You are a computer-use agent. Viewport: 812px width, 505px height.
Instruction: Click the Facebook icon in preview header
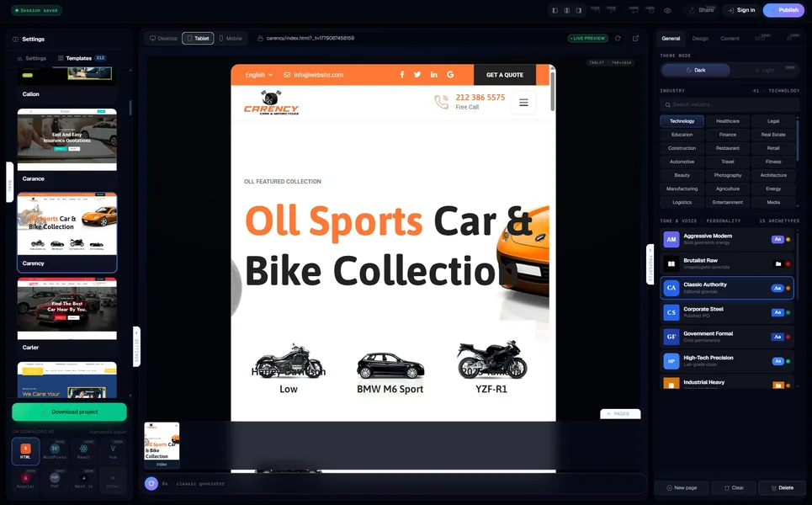[x=402, y=75]
